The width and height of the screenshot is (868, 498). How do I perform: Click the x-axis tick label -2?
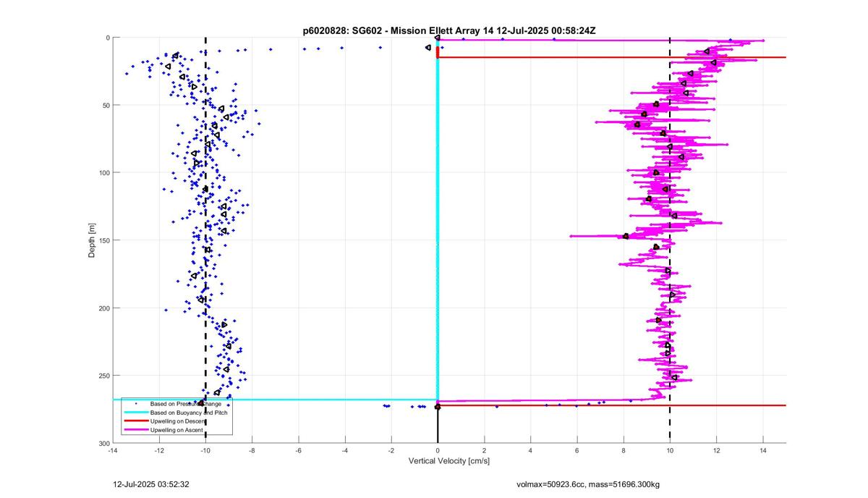391,450
